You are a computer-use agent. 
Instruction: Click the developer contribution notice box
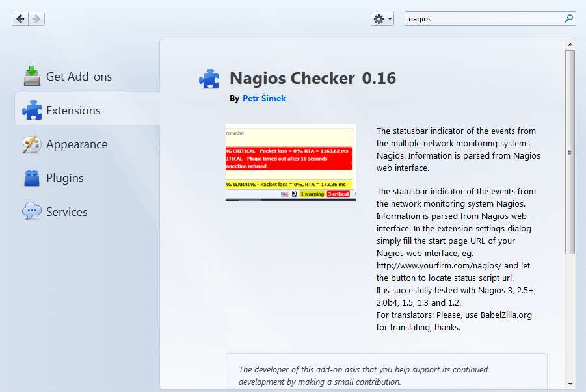tap(386, 373)
